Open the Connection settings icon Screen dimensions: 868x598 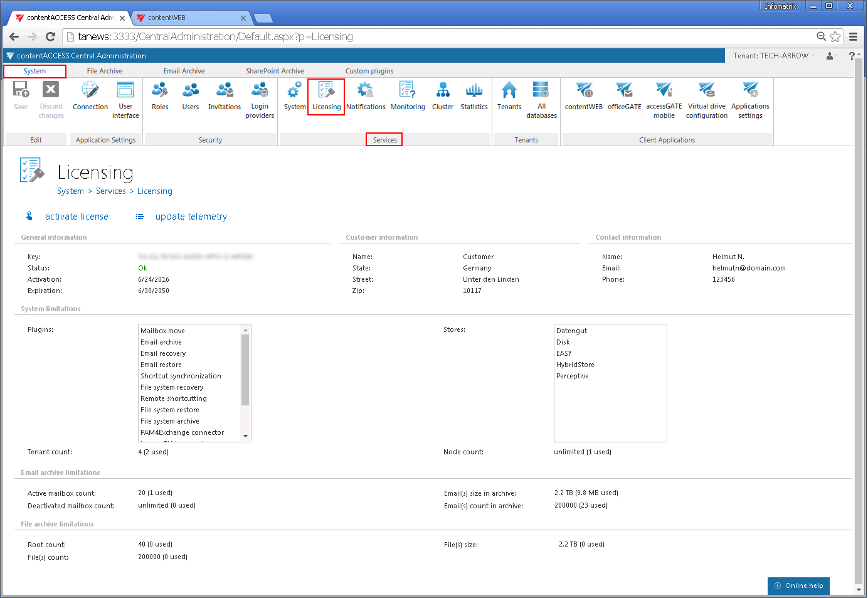pyautogui.click(x=90, y=95)
